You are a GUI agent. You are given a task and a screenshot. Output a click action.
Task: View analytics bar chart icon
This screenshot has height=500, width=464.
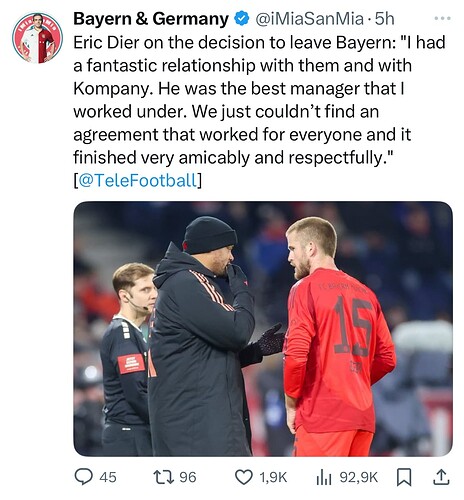point(324,477)
